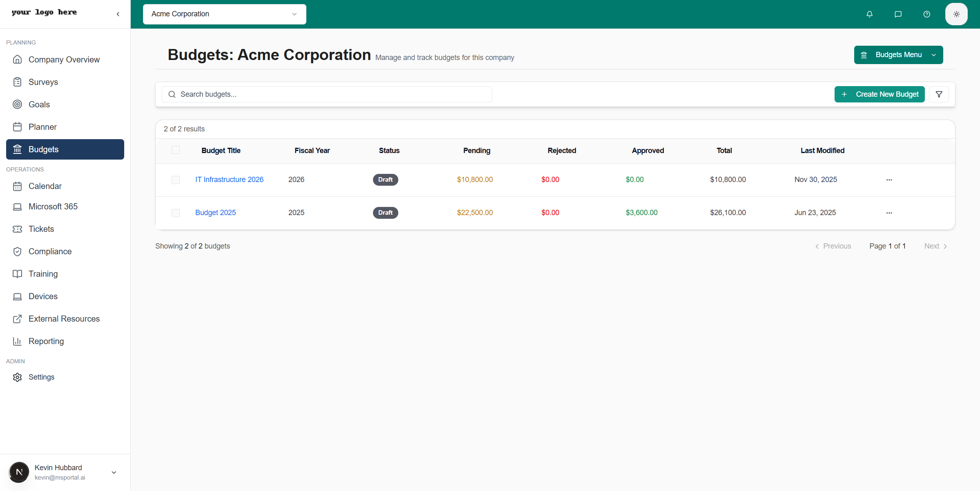This screenshot has height=491, width=980.
Task: Open IT Infrastructure 2026 row actions ellipsis
Action: (889, 180)
